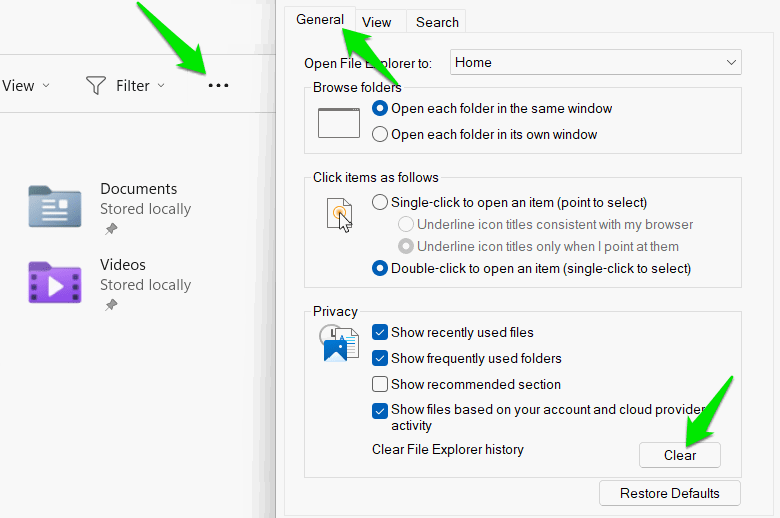Select Open each folder in same window
Viewport: 780px width, 518px height.
pyautogui.click(x=380, y=108)
